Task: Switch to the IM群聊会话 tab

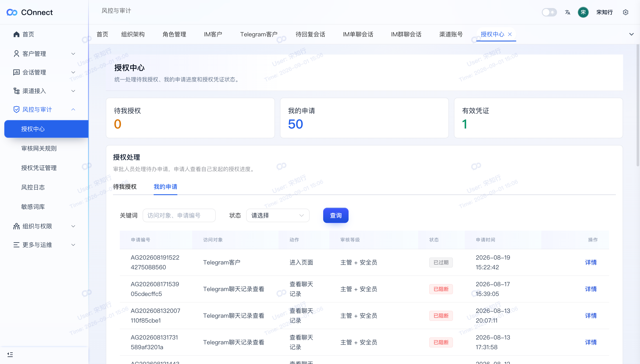Action: (406, 34)
